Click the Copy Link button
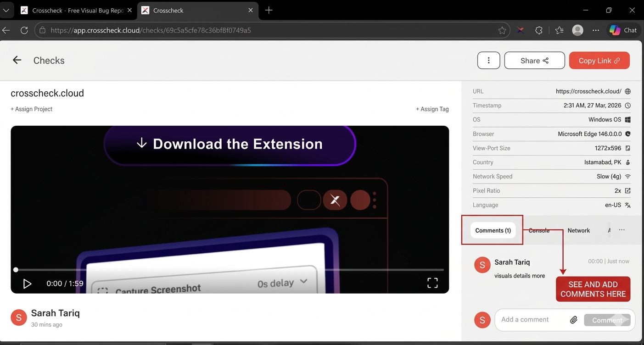The width and height of the screenshot is (644, 345). point(599,60)
